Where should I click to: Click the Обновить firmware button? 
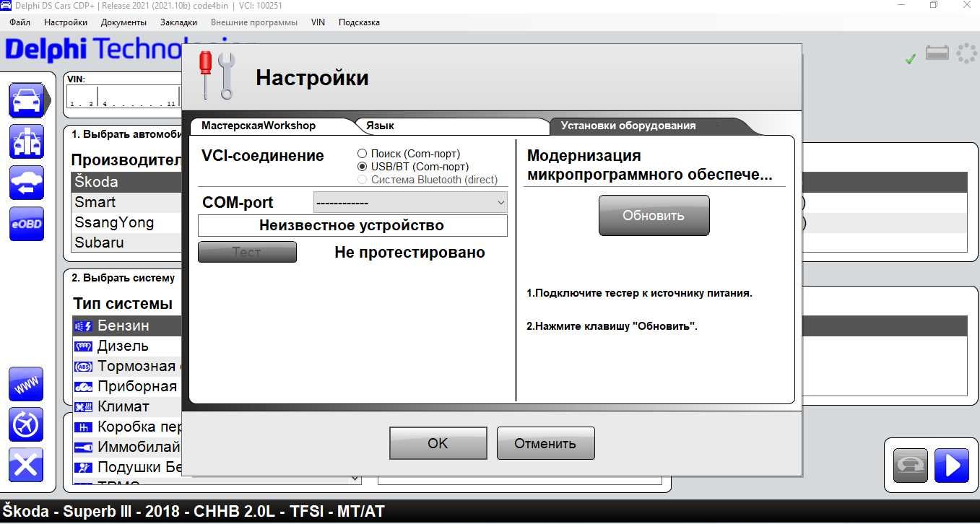[654, 215]
